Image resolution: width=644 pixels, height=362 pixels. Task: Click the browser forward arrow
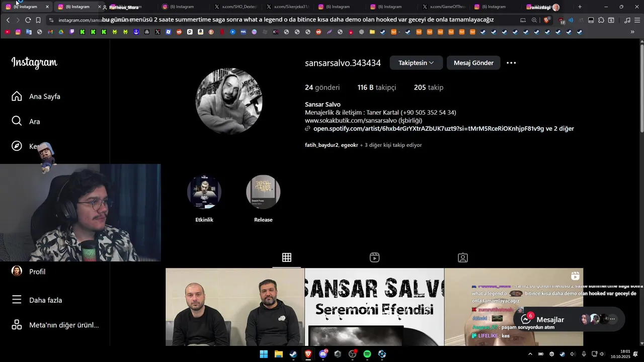(x=18, y=20)
